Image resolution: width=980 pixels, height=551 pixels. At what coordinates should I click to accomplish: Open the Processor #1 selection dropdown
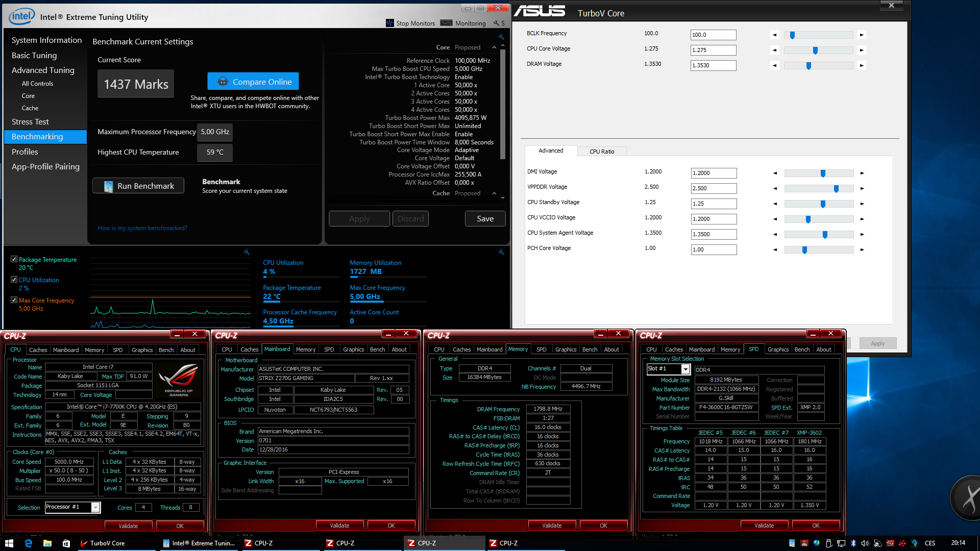95,507
